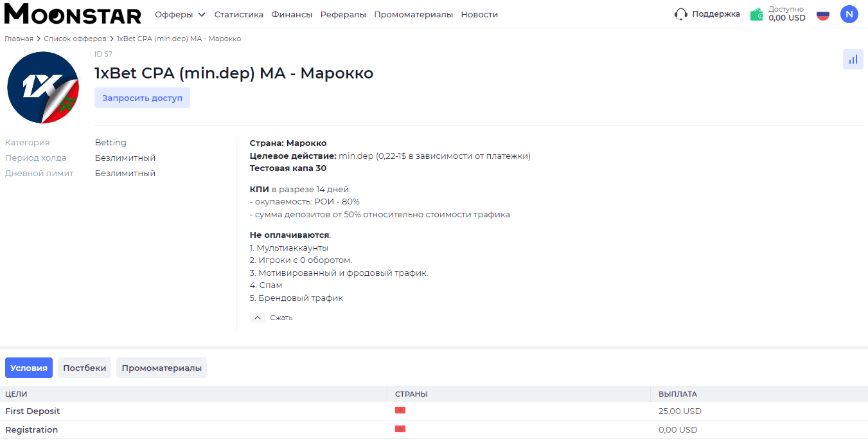This screenshot has height=441, width=868.
Task: Open the user avatar N menu
Action: coord(849,14)
